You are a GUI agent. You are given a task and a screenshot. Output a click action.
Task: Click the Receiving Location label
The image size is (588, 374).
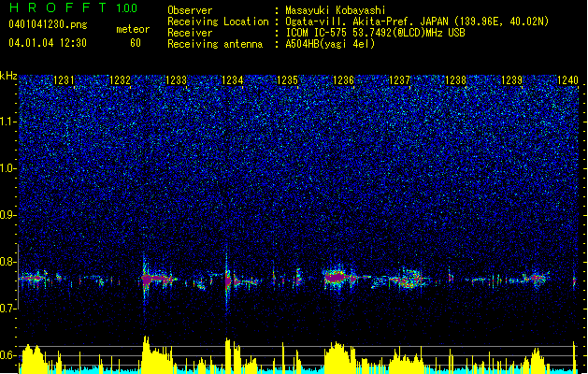[218, 22]
